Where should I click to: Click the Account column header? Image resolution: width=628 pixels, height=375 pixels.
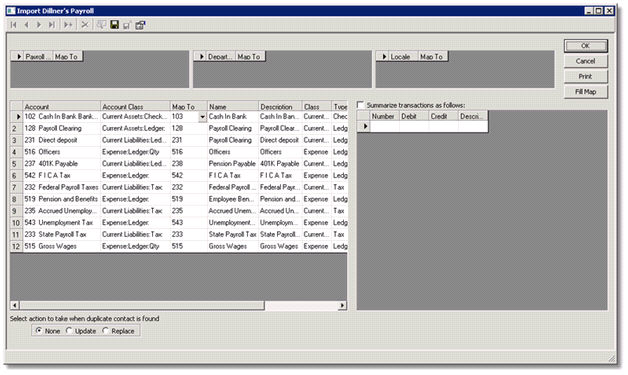(62, 107)
